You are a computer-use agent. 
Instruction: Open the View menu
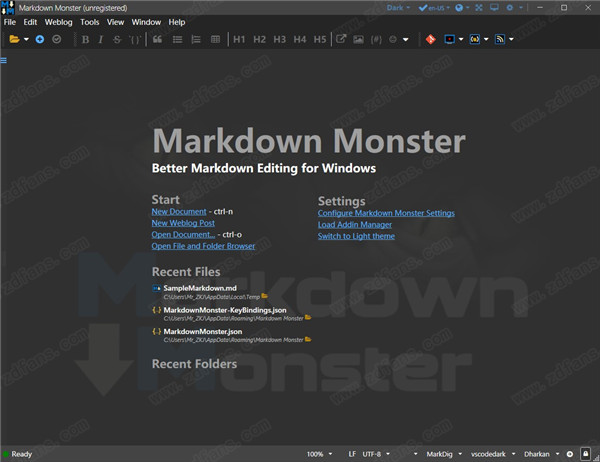point(115,22)
